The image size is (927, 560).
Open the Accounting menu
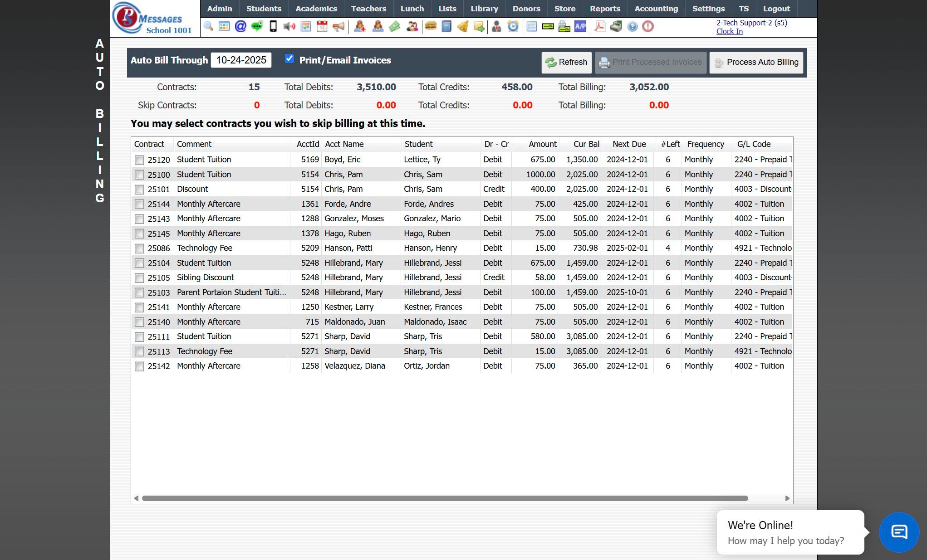[656, 9]
